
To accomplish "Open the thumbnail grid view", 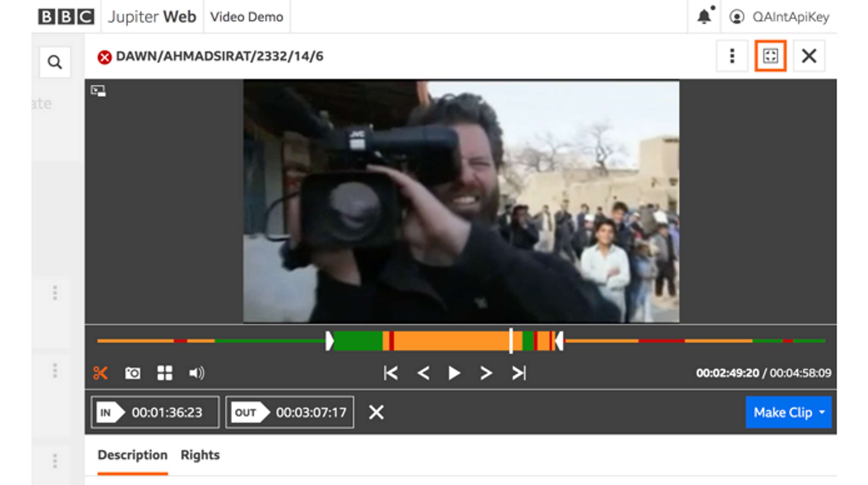I will point(165,373).
